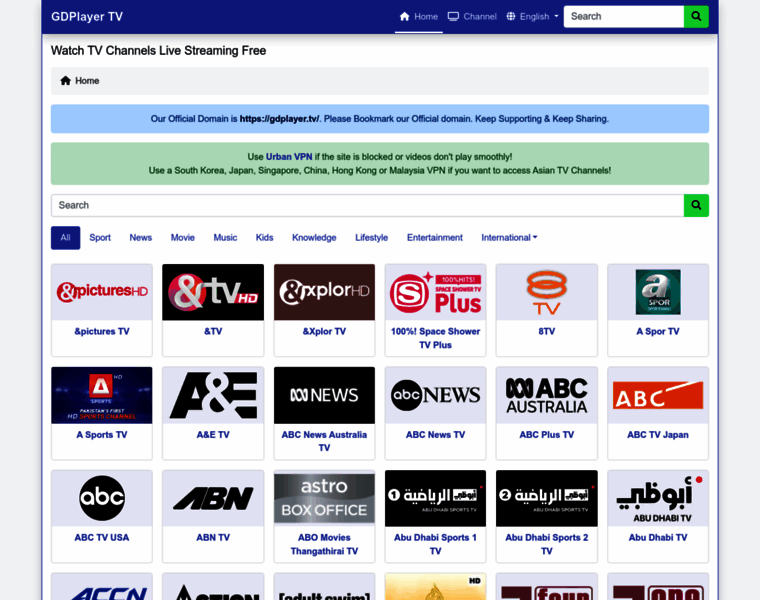Image resolution: width=760 pixels, height=600 pixels.
Task: Open the 8TV title link
Action: 547,332
